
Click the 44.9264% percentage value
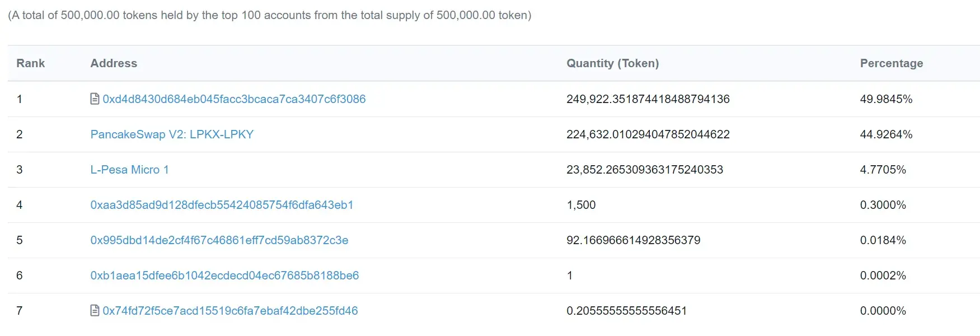click(x=886, y=134)
